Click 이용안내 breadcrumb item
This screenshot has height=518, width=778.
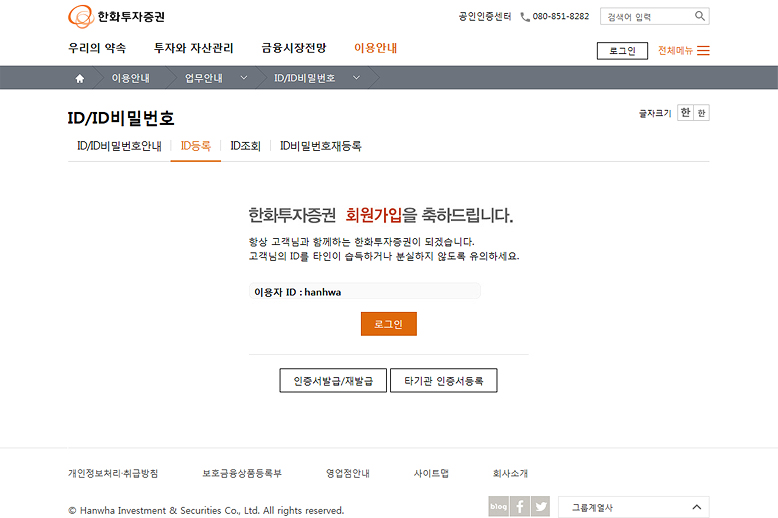pos(130,78)
